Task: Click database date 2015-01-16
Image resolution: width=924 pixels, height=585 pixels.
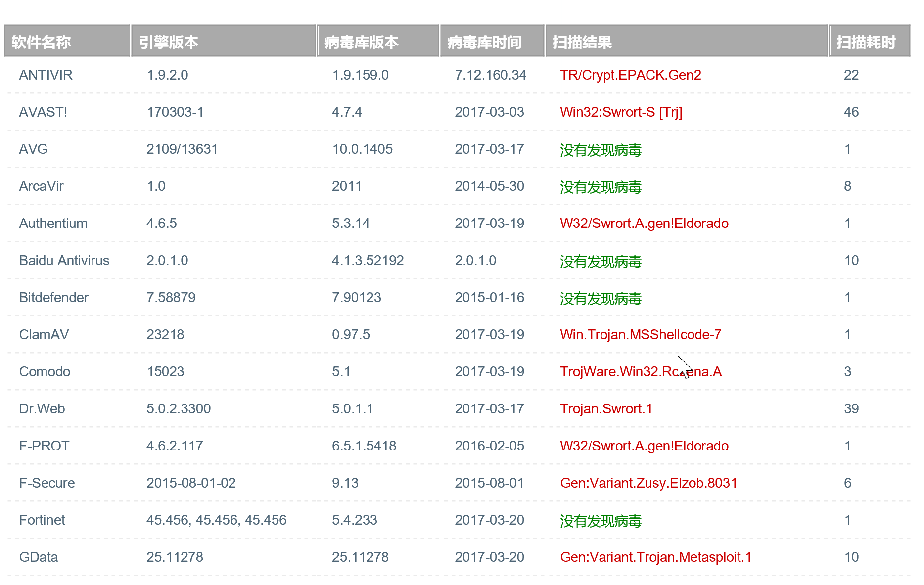Action: 489,298
